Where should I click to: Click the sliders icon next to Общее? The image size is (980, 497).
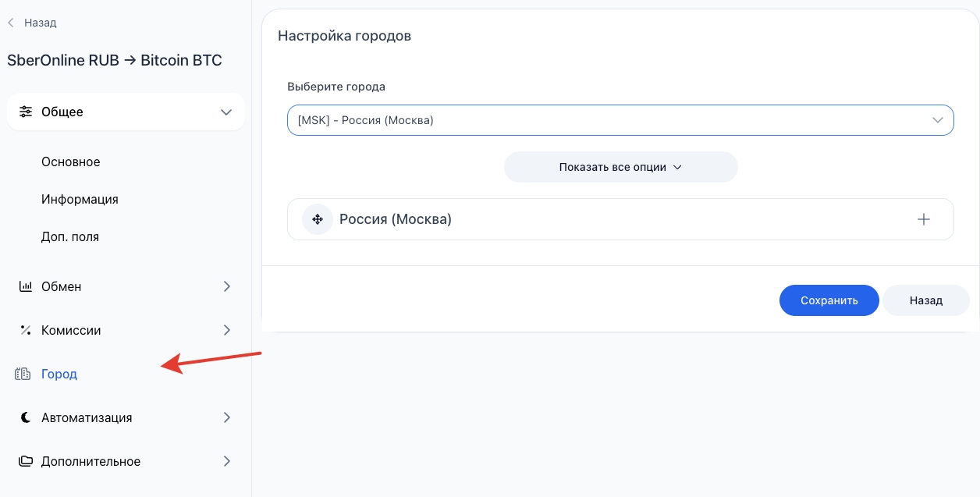[26, 112]
